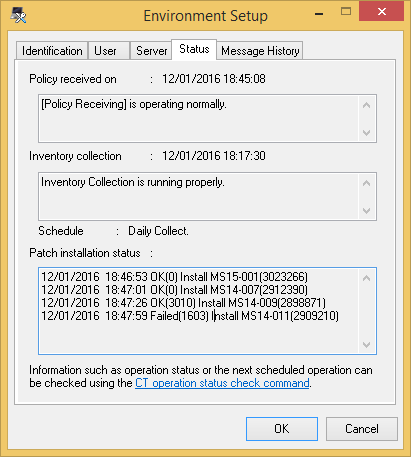Select the Failed(1603) MS14-011 patch line
This screenshot has width=411, height=457.
190,316
